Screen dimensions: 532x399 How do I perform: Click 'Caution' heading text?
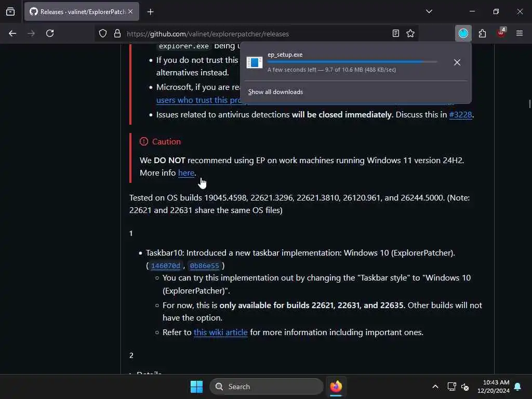[x=166, y=141]
